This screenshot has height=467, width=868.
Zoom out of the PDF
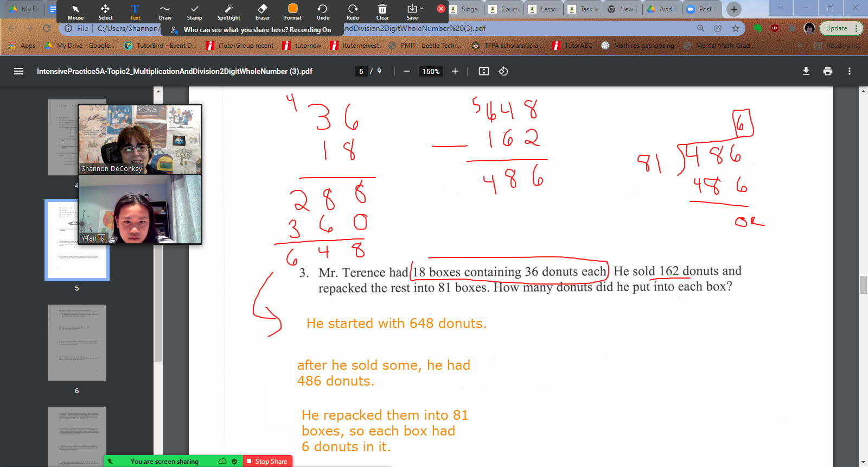406,71
